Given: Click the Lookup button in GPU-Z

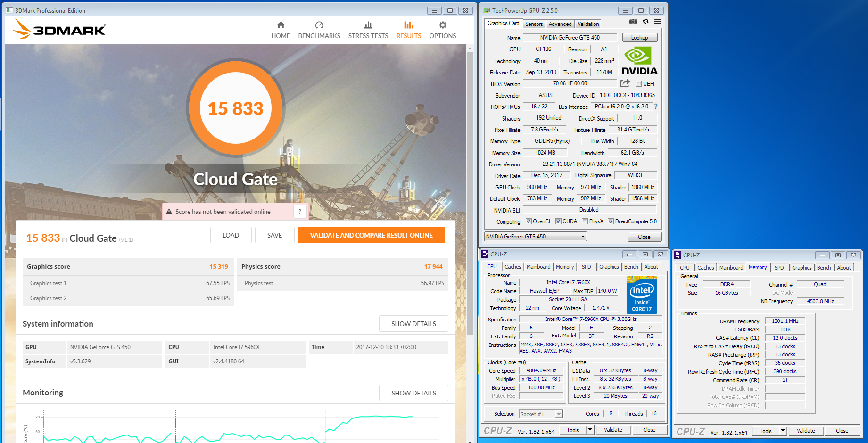Looking at the screenshot, I should click(x=640, y=38).
